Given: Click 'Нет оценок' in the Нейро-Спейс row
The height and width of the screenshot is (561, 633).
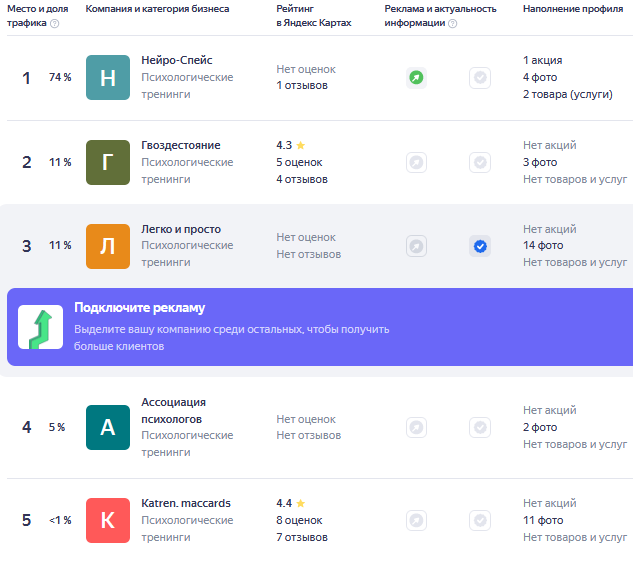Looking at the screenshot, I should point(306,69).
